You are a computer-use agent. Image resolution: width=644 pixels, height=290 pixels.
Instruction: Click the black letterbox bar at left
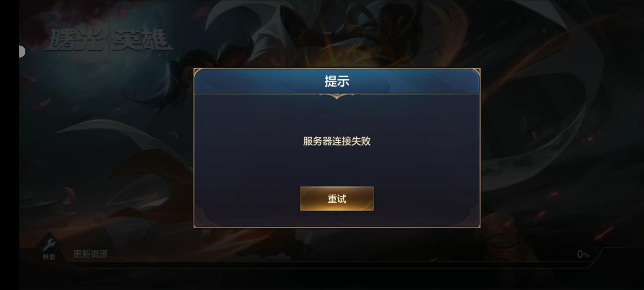pyautogui.click(x=10, y=145)
